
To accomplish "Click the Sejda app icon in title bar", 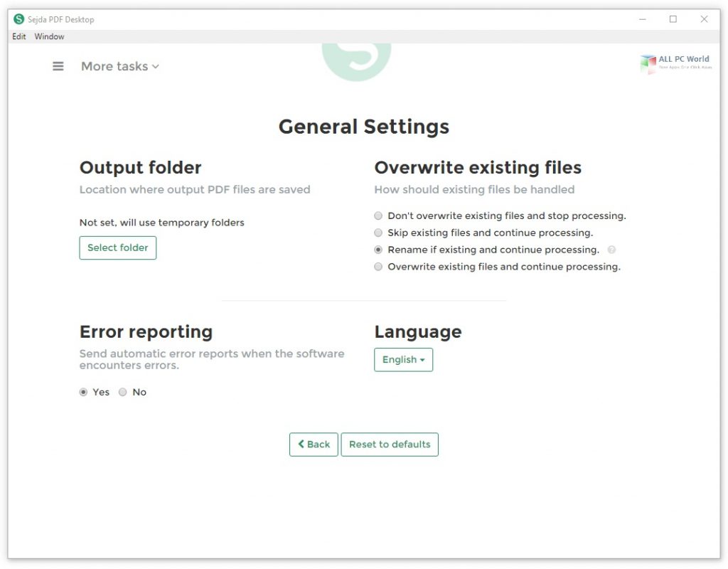I will (18, 19).
